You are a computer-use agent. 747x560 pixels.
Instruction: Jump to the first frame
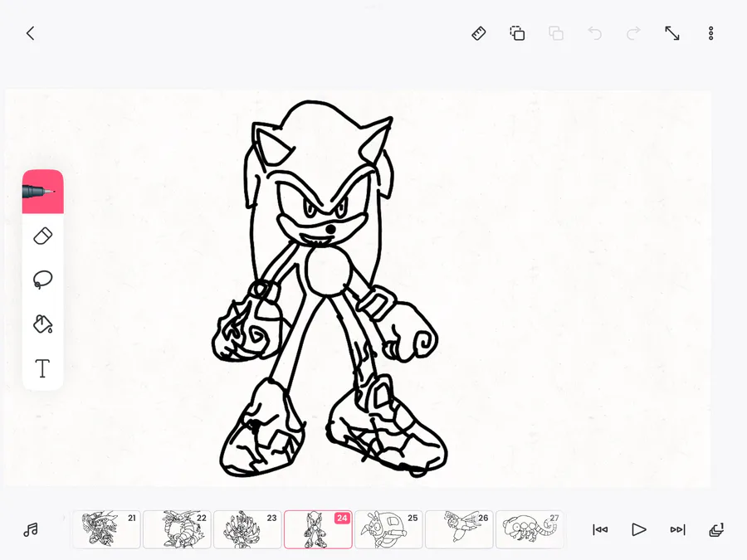600,529
